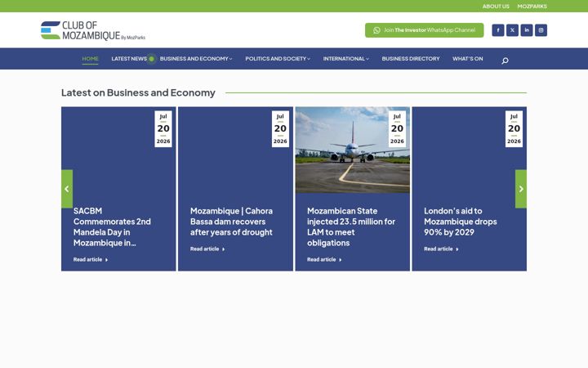Open the LinkedIn social icon
This screenshot has width=588, height=368.
(x=527, y=30)
